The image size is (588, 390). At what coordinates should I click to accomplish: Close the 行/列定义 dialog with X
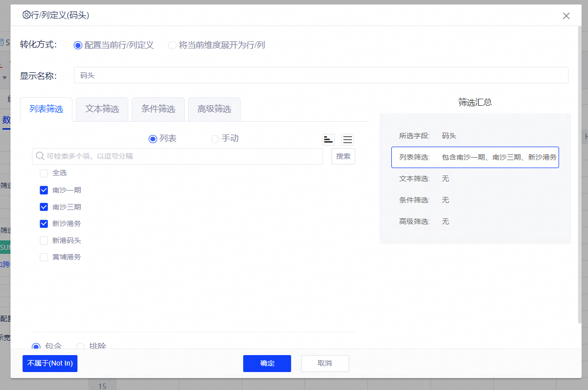[x=566, y=16]
